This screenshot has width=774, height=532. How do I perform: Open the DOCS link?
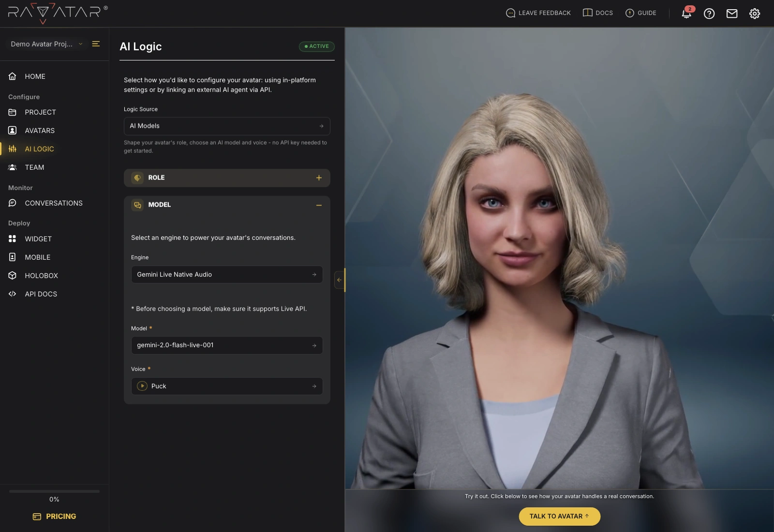click(x=604, y=13)
